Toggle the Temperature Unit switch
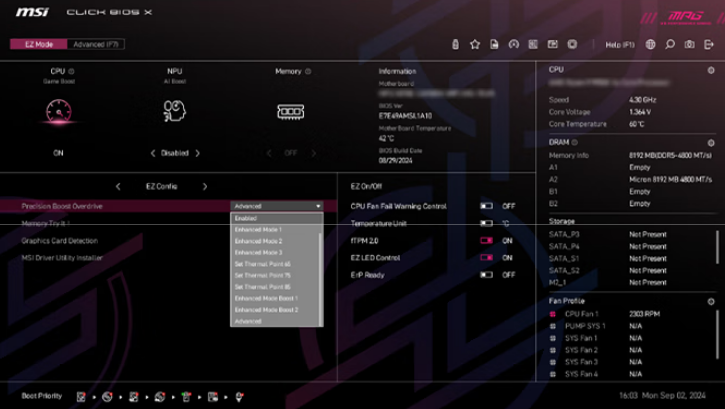 pos(486,223)
